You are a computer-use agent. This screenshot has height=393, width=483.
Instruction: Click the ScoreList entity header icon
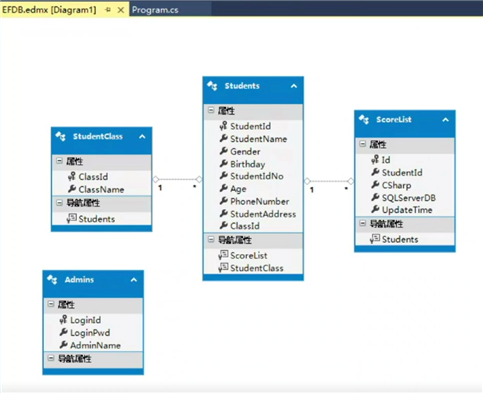point(364,120)
